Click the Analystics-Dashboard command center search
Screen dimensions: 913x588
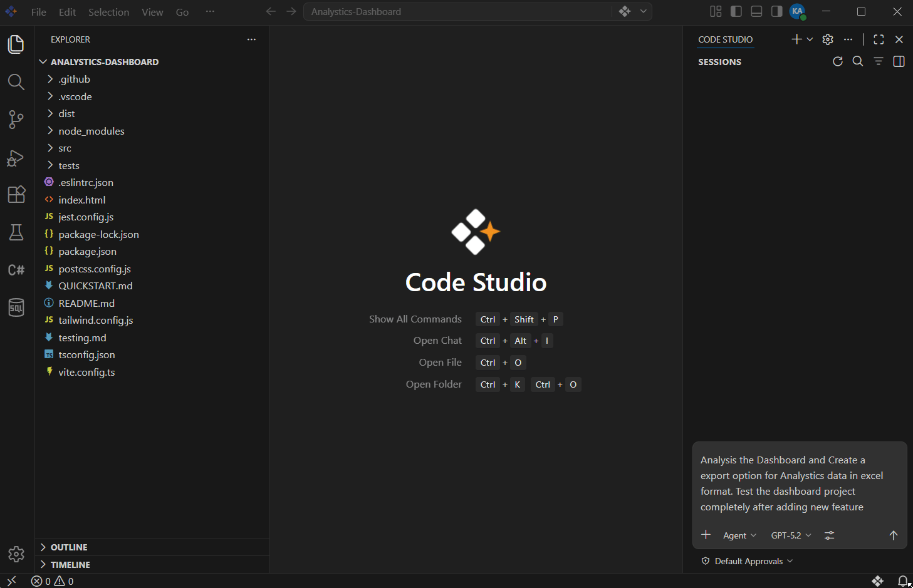(457, 11)
